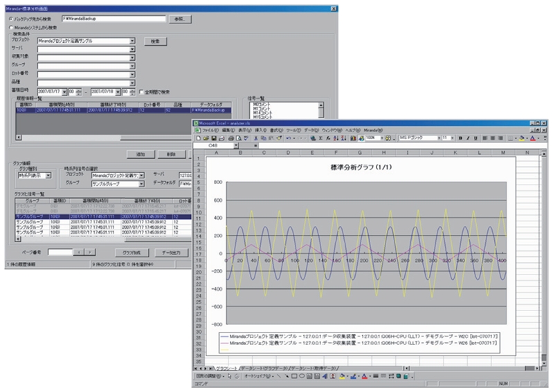Viewport: 553px width, 392px height.
Task: Click the 検索 button
Action: pyautogui.click(x=155, y=41)
